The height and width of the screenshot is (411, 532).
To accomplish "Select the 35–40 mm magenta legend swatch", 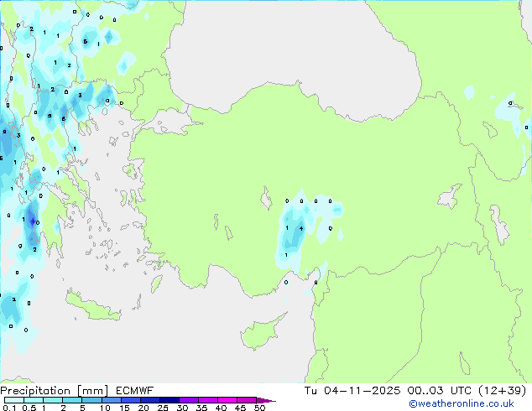I will 208,400.
